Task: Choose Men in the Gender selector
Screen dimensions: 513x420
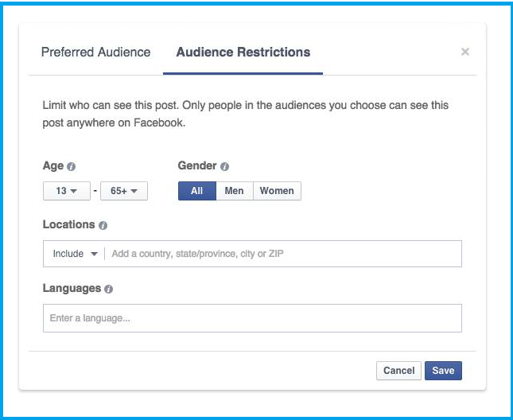Action: click(x=235, y=191)
